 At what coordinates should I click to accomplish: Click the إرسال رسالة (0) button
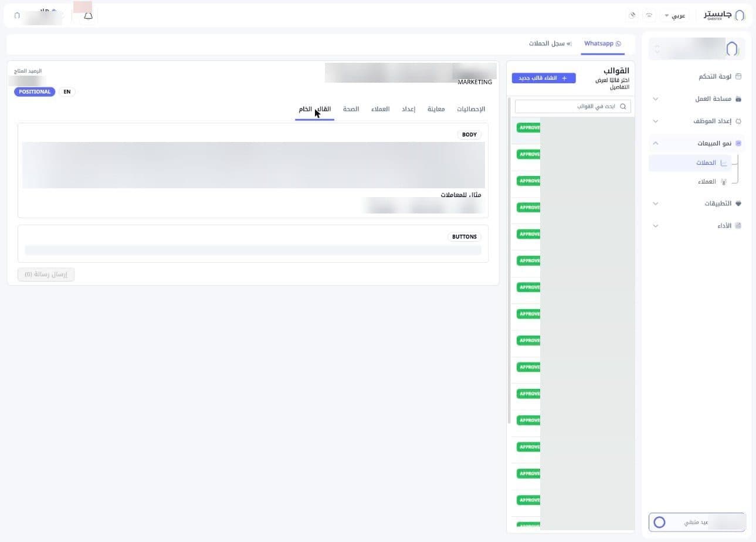[x=46, y=275]
